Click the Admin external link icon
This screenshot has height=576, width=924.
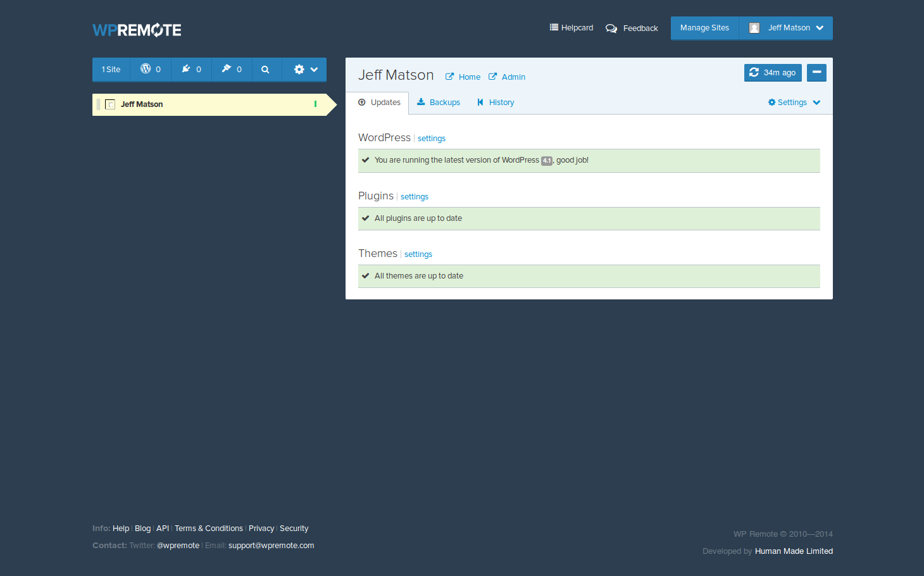pyautogui.click(x=493, y=77)
